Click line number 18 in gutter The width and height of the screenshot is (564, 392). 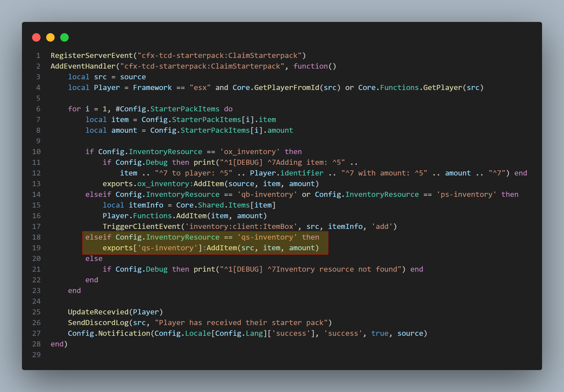click(x=36, y=237)
